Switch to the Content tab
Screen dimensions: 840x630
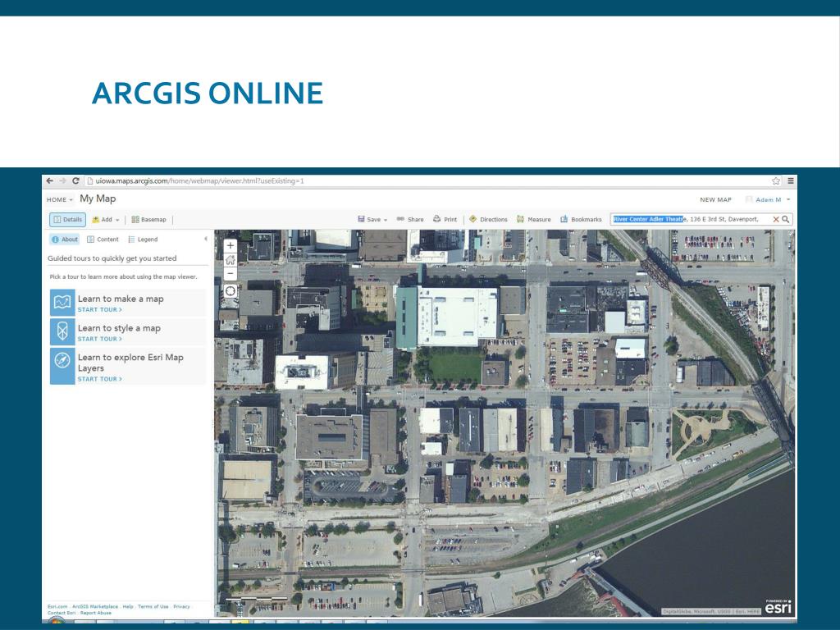pyautogui.click(x=103, y=240)
